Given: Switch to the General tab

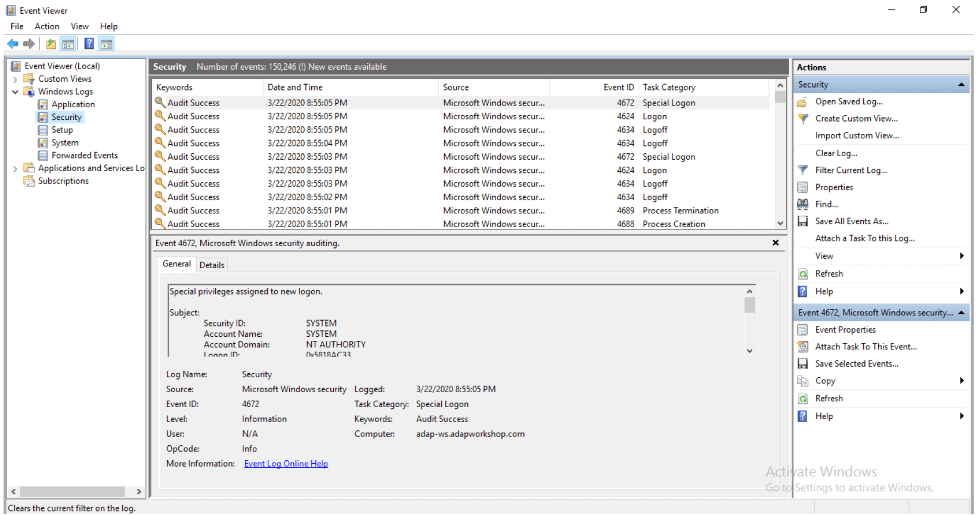Looking at the screenshot, I should (176, 264).
